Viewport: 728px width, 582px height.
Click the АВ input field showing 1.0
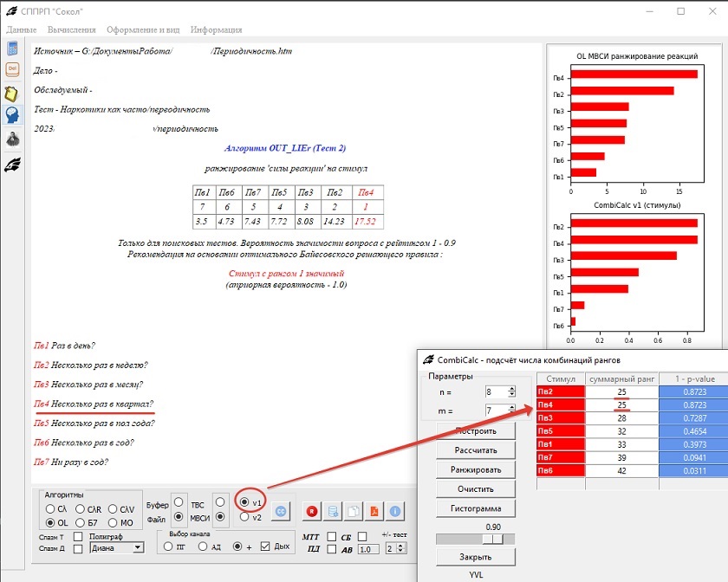(x=368, y=549)
